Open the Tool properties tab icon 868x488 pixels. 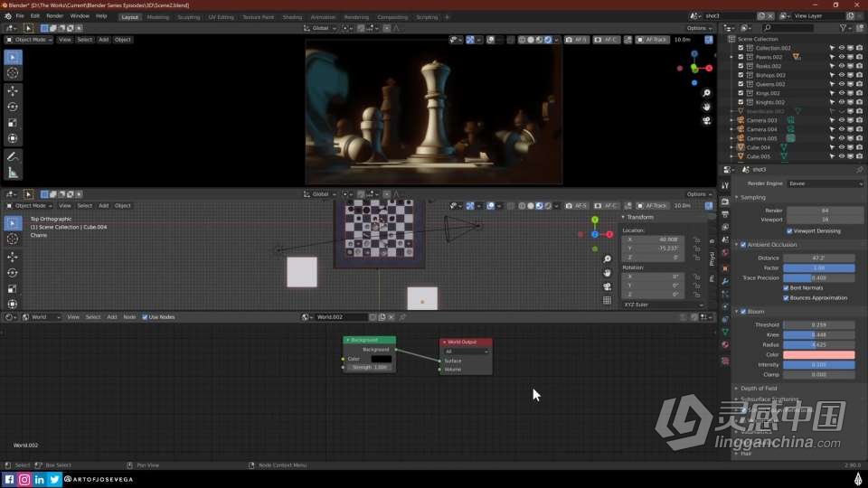[725, 186]
